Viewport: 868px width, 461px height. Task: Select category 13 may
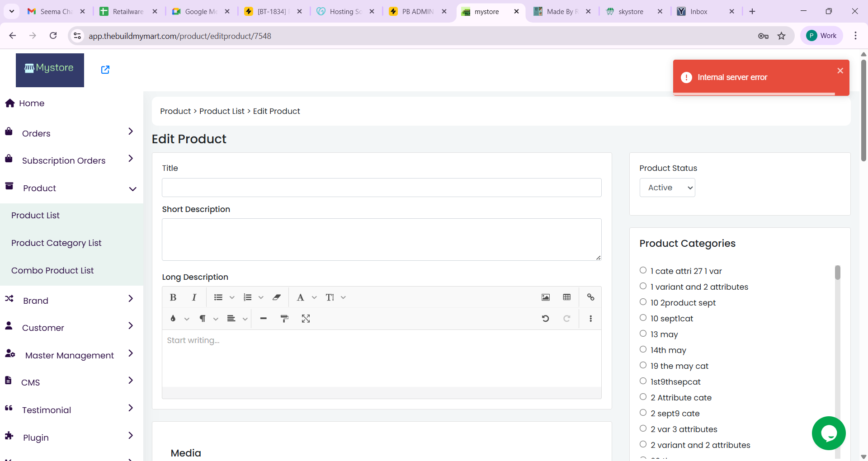click(643, 334)
